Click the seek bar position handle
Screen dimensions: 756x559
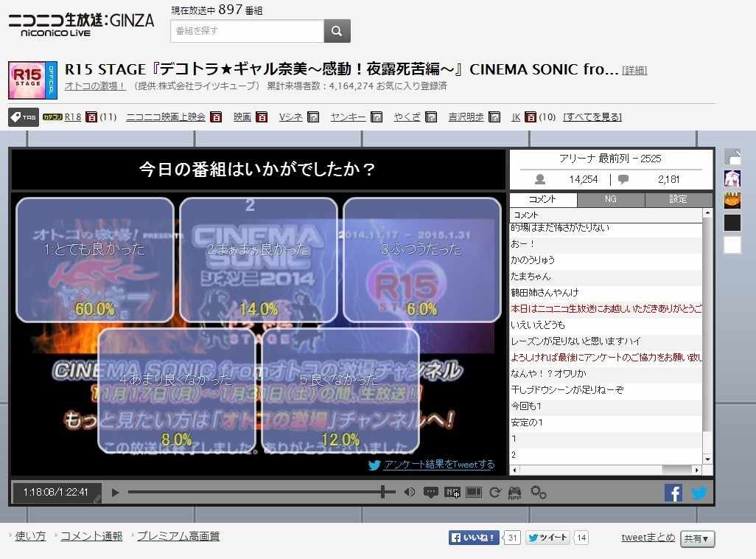(x=383, y=493)
